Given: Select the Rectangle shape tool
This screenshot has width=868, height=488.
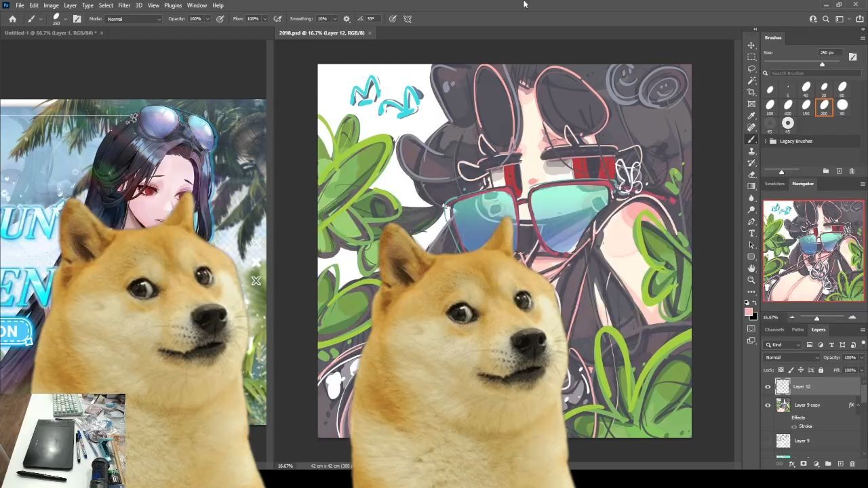Looking at the screenshot, I should [751, 257].
